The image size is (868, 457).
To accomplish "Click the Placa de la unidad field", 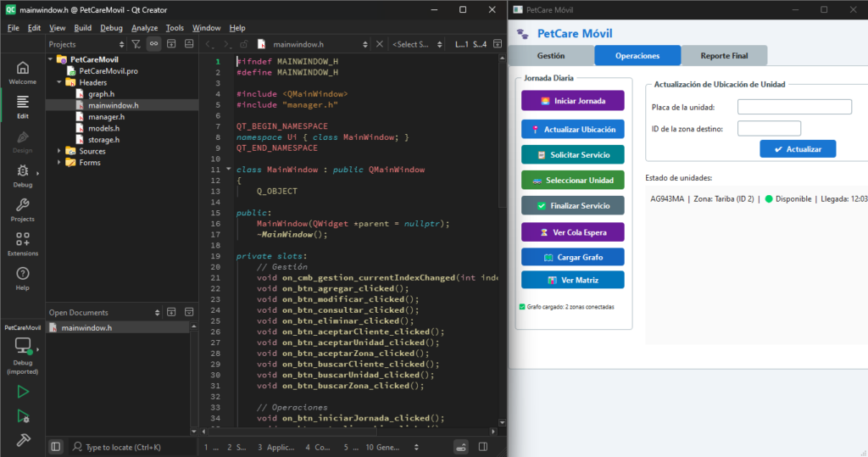I will coord(794,107).
